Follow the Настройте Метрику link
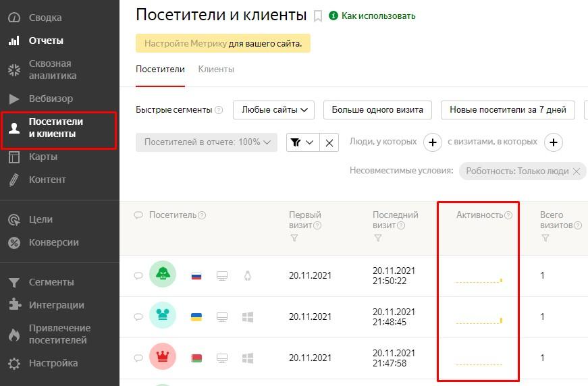Screen dimensions: 588x386 click(x=186, y=43)
